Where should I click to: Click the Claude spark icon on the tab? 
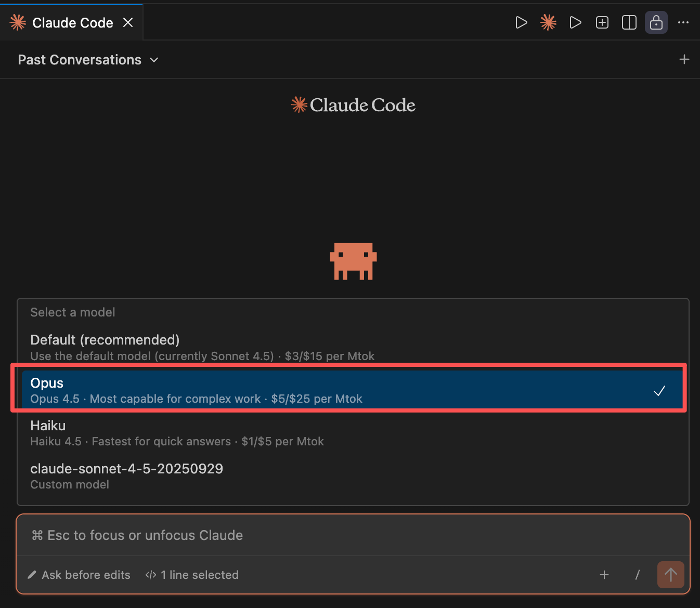[17, 22]
